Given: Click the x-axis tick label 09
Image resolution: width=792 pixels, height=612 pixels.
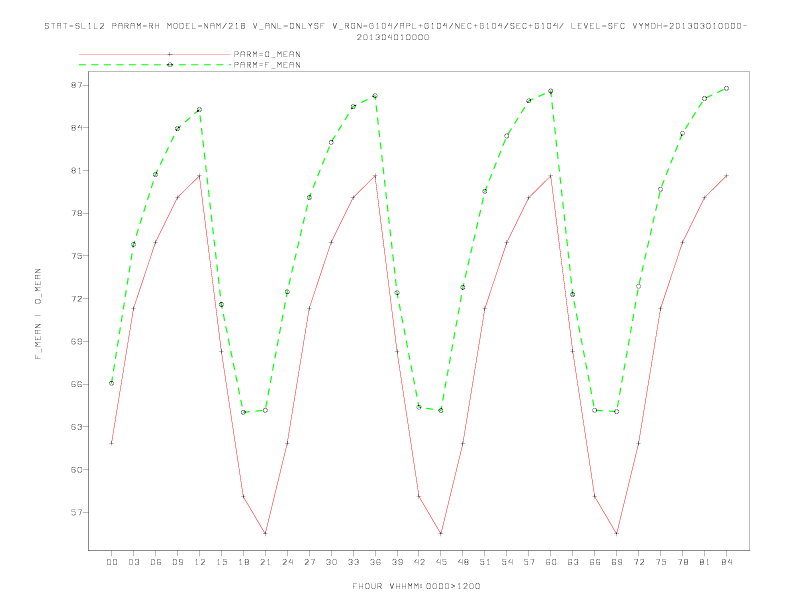Looking at the screenshot, I should tap(177, 562).
